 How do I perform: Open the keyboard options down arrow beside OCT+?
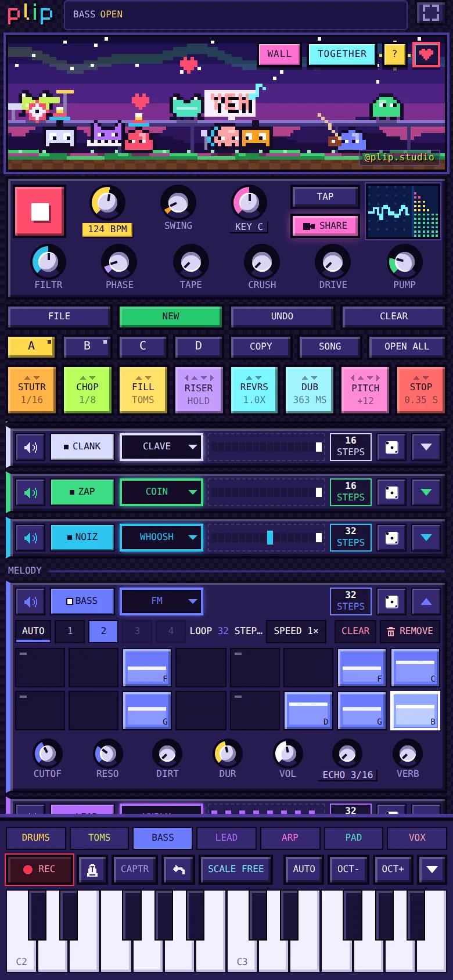[x=432, y=869]
